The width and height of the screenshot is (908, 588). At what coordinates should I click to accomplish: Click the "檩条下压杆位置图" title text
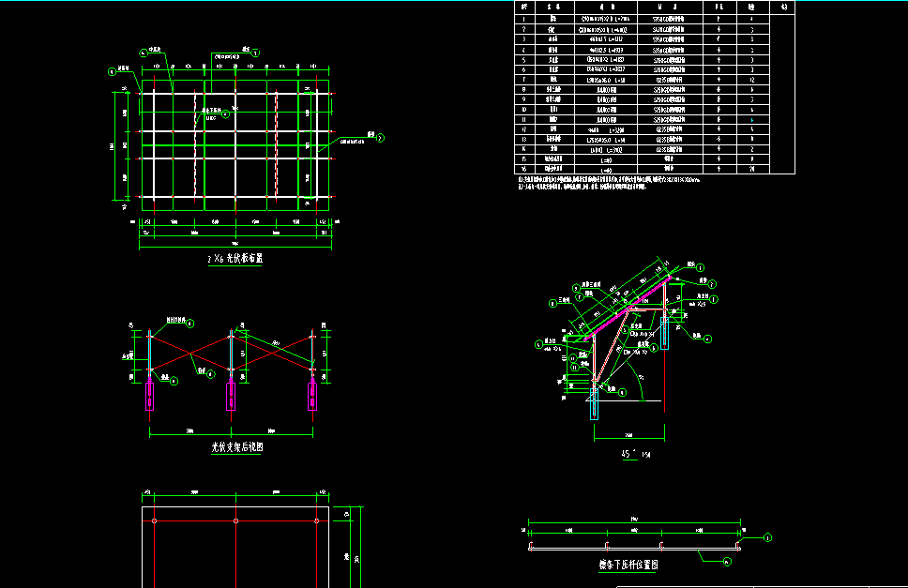tap(628, 565)
